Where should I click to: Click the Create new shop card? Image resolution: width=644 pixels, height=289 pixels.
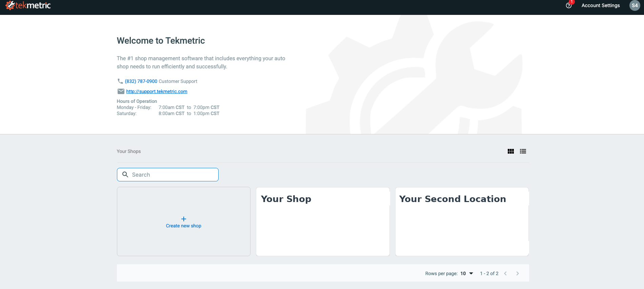pyautogui.click(x=184, y=222)
